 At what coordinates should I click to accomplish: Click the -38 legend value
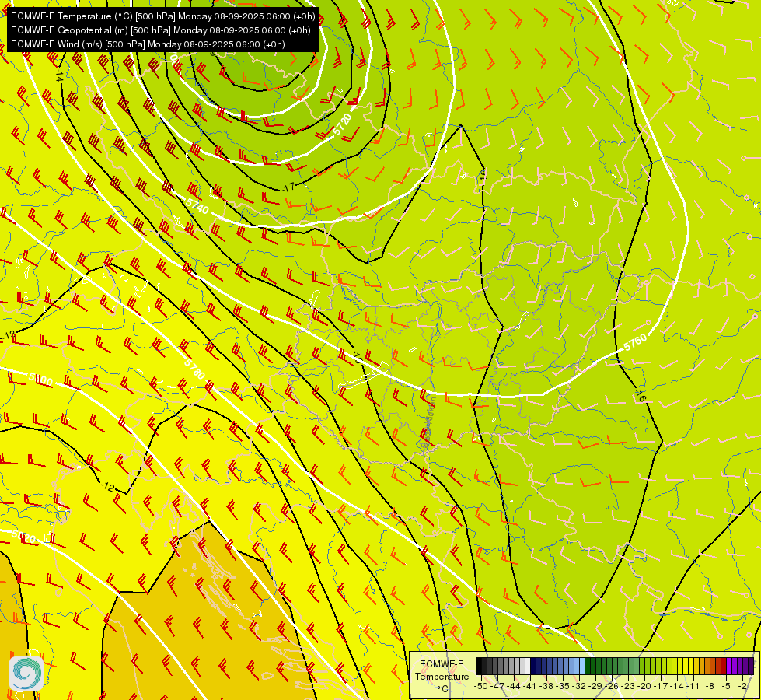(546, 686)
